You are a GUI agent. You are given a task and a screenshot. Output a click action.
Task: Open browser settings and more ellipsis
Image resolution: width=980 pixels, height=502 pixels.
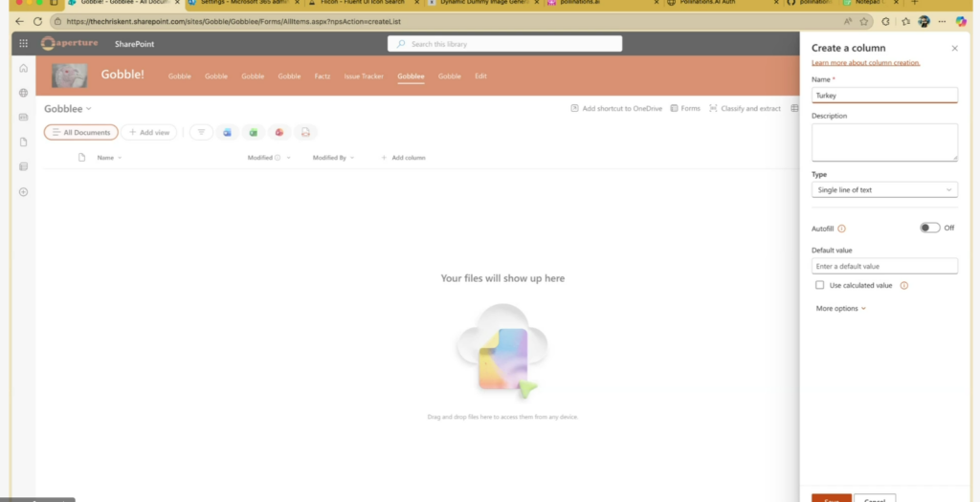coord(942,21)
